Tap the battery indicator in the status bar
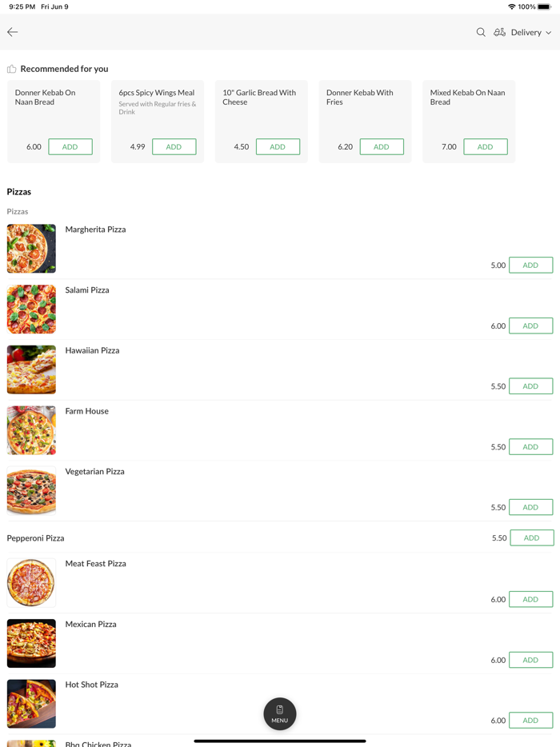Viewport: 560px width, 747px height. [543, 6]
